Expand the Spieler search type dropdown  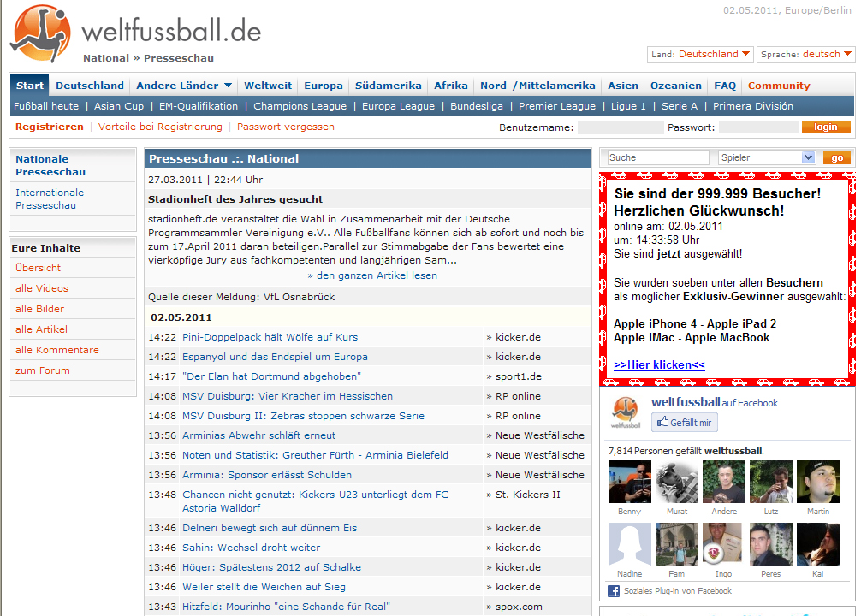(x=767, y=157)
